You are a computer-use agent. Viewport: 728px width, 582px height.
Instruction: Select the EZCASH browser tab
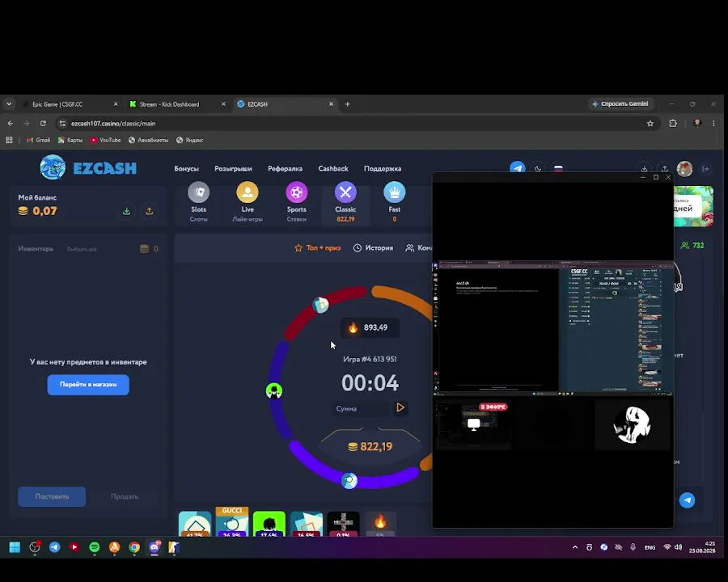284,104
